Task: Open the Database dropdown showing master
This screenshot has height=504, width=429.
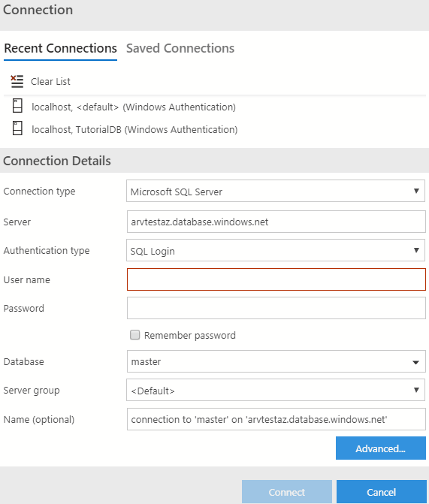Action: tap(276, 361)
